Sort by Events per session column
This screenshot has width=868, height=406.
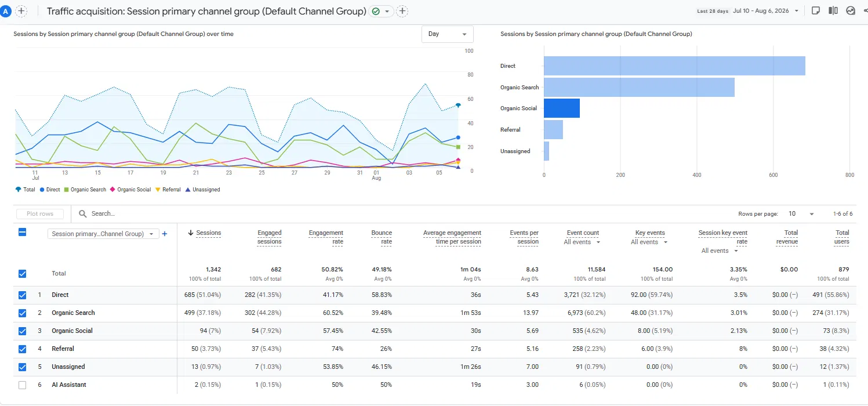[524, 237]
